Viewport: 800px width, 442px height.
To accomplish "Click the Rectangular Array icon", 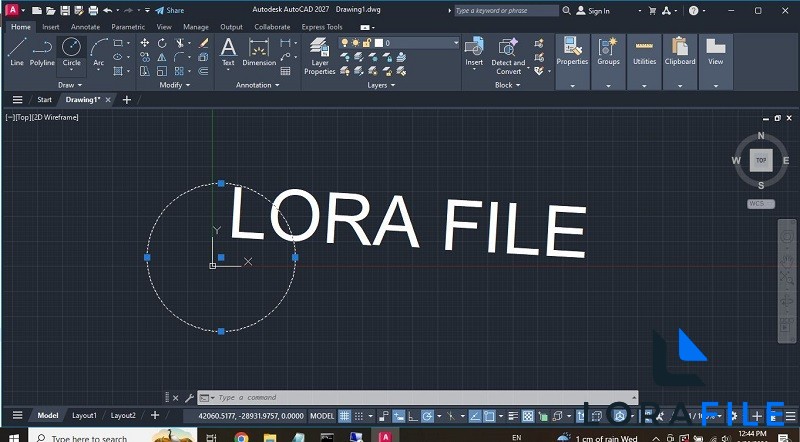I will point(180,71).
